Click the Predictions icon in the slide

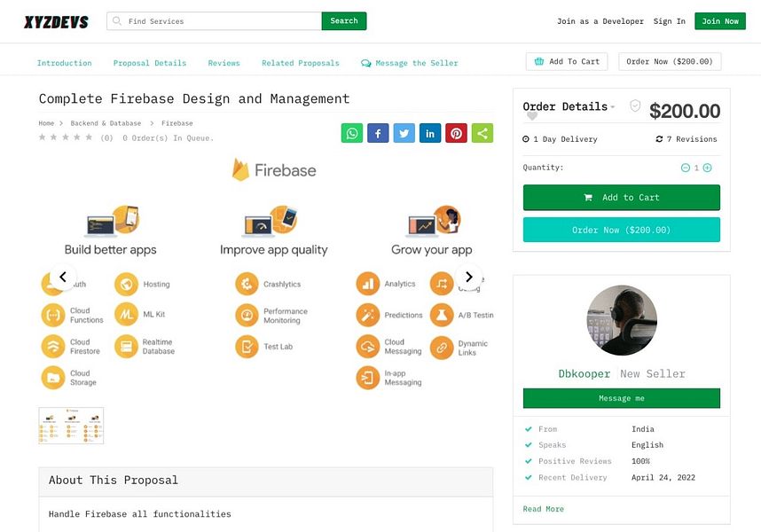click(x=368, y=316)
